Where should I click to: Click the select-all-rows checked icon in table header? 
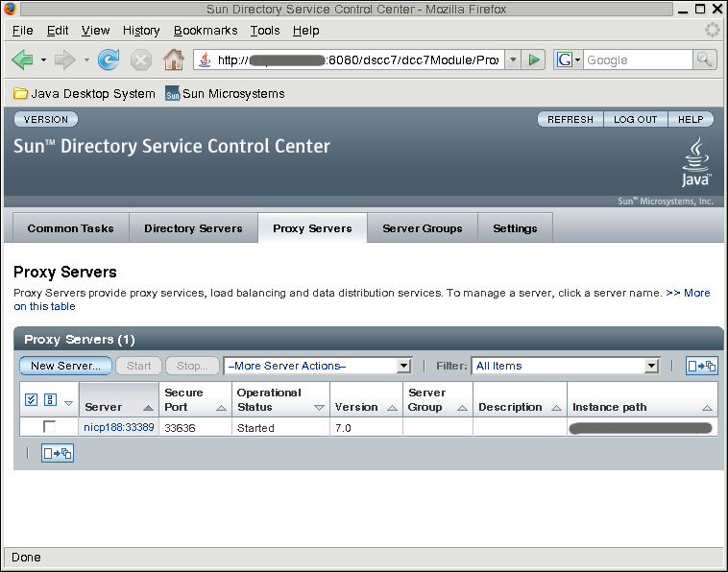click(31, 399)
